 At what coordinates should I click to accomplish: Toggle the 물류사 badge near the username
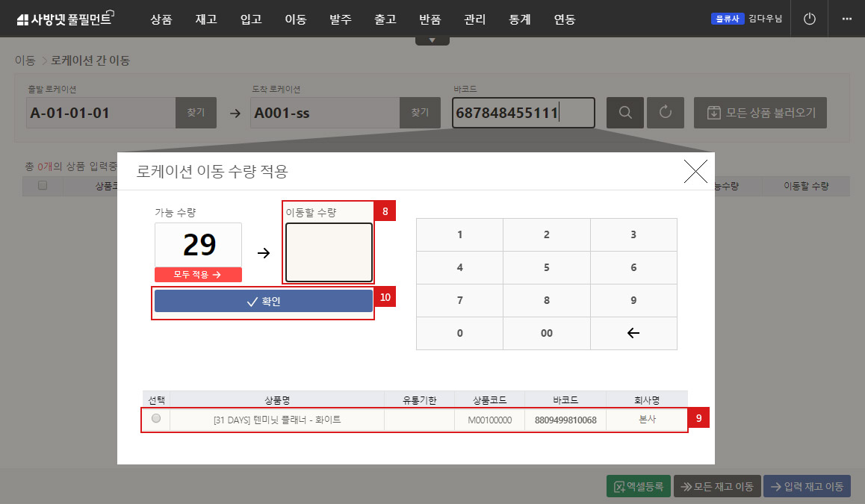[x=727, y=19]
